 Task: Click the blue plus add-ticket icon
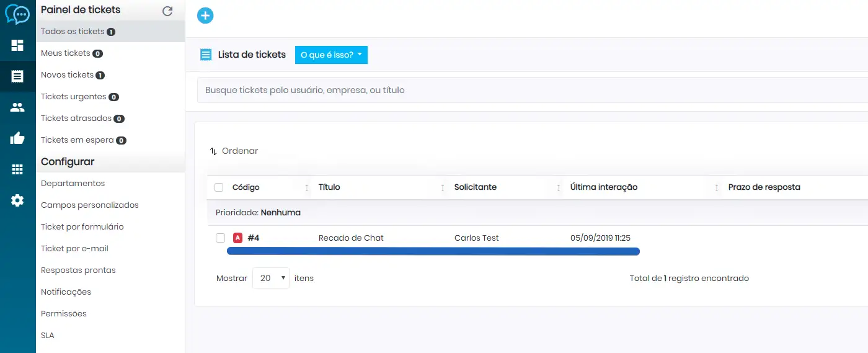[x=205, y=16]
